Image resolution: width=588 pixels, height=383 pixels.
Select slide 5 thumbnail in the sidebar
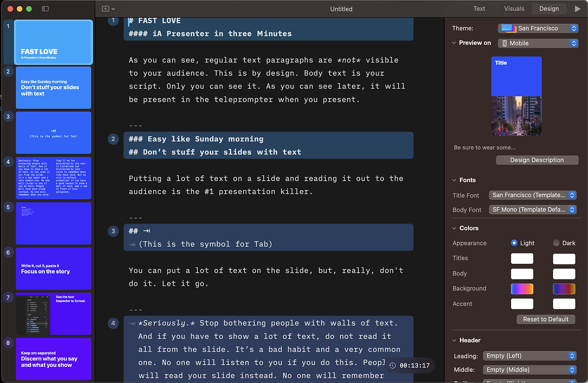coord(53,223)
